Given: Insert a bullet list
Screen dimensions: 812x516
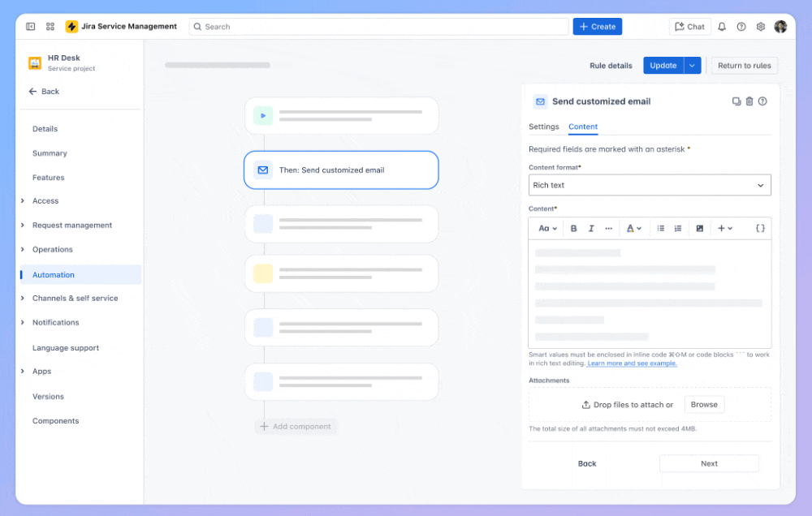Looking at the screenshot, I should (661, 228).
